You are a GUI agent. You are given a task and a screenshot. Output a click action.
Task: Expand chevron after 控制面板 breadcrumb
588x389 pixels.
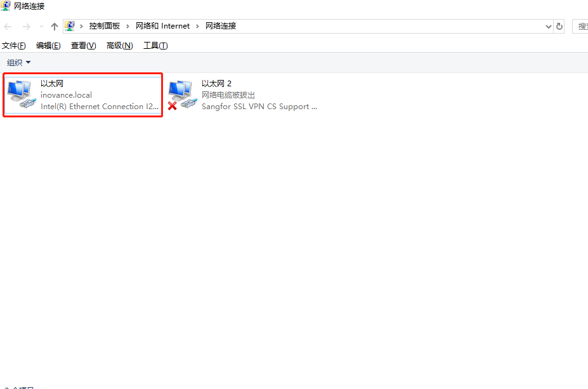(127, 26)
